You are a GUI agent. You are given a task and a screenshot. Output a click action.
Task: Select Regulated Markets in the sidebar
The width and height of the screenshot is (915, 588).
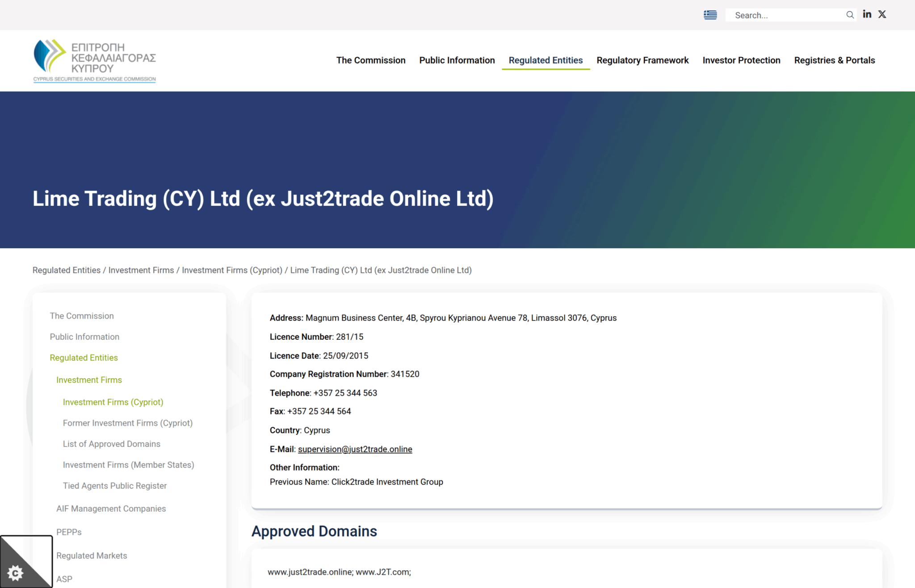92,555
